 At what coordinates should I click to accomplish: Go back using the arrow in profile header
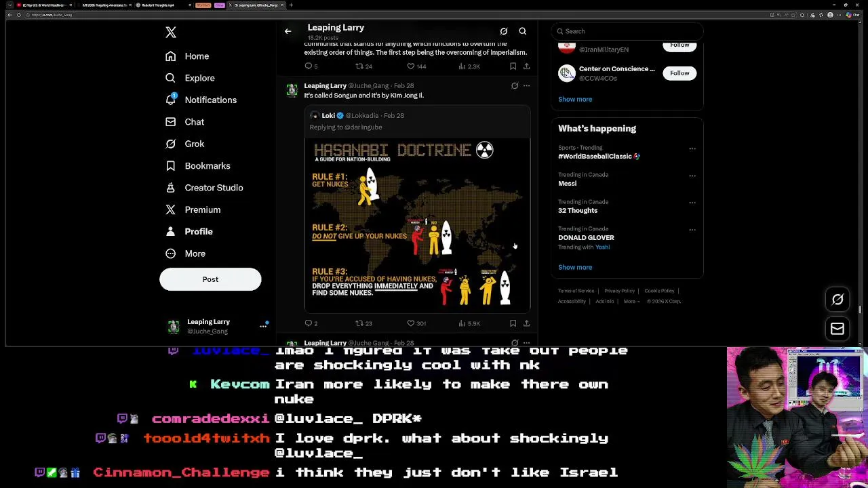click(288, 31)
